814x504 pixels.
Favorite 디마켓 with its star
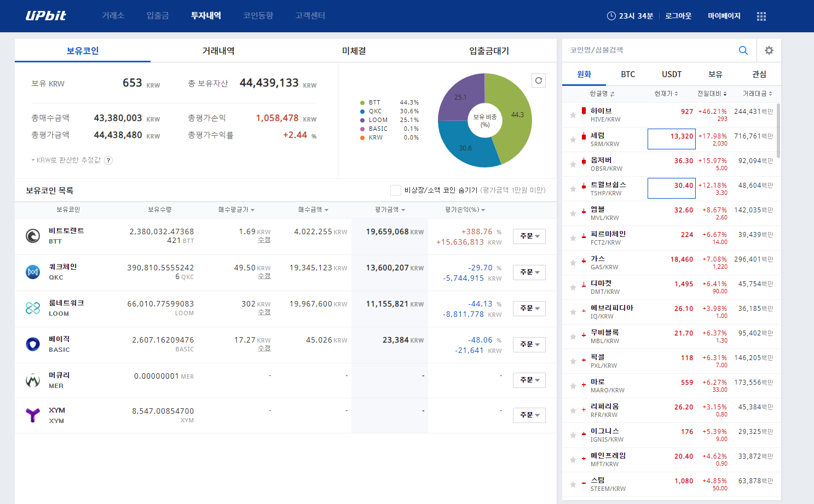coord(573,287)
